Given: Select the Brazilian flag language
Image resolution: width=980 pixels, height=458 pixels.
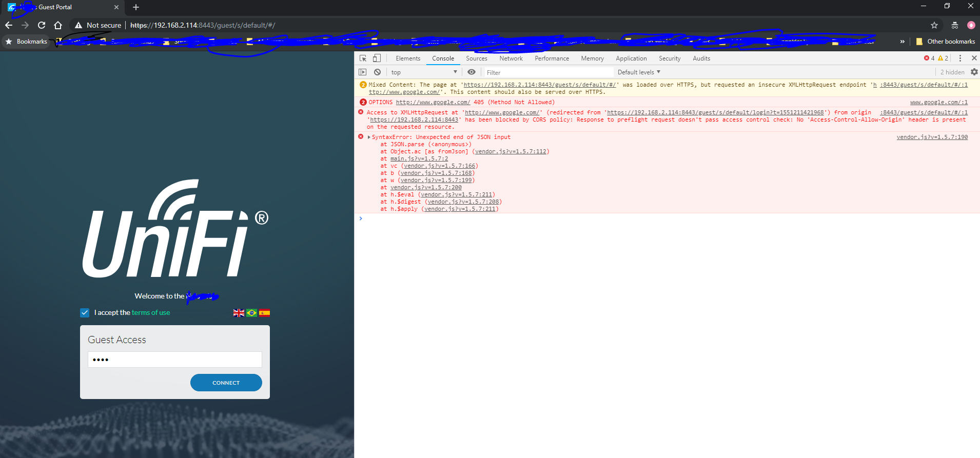Looking at the screenshot, I should tap(251, 313).
